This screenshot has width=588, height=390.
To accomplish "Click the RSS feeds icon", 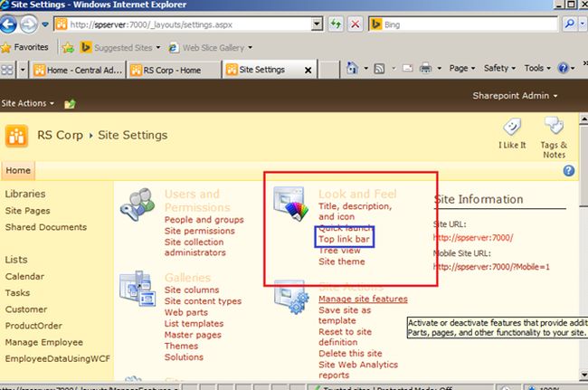I will pos(379,69).
